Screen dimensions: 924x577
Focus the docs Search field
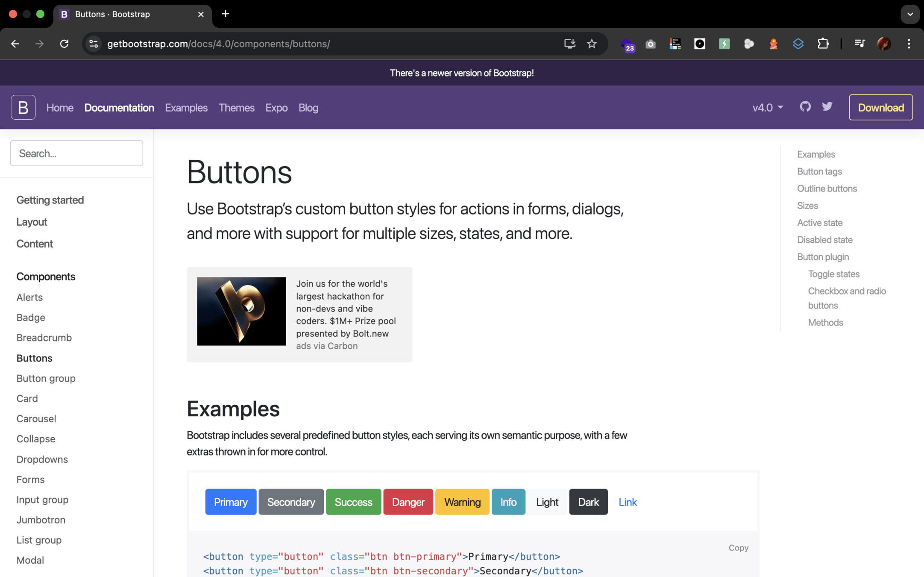(76, 153)
